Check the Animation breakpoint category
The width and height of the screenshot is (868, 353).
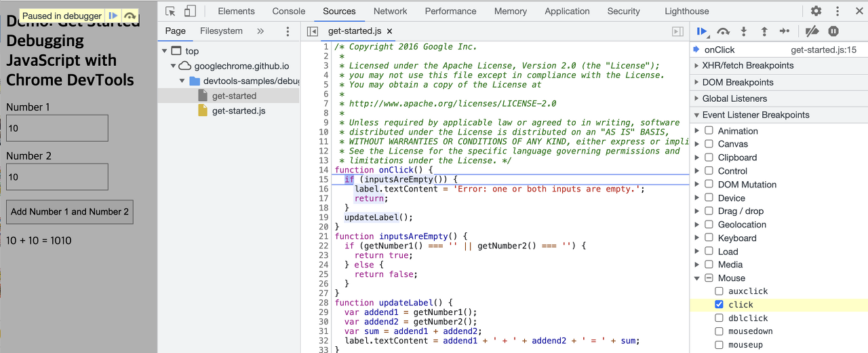[709, 130]
